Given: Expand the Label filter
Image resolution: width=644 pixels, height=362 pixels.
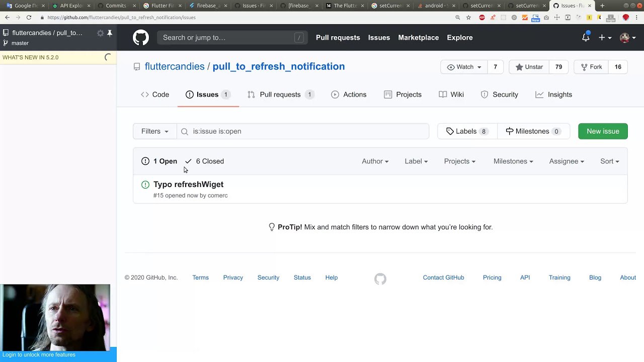Looking at the screenshot, I should coord(416,161).
